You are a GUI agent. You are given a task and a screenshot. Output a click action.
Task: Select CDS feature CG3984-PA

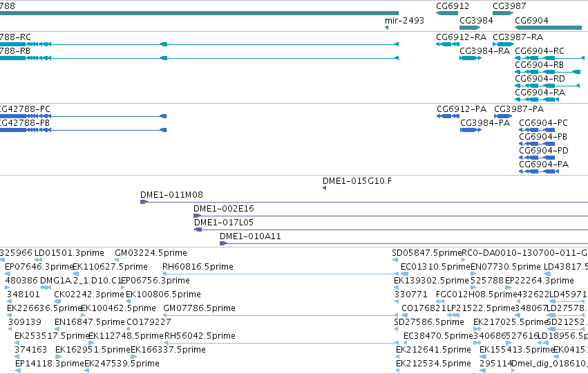click(485, 123)
